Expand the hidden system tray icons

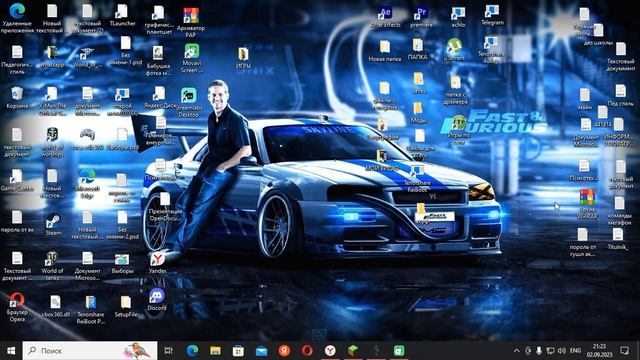pyautogui.click(x=516, y=351)
